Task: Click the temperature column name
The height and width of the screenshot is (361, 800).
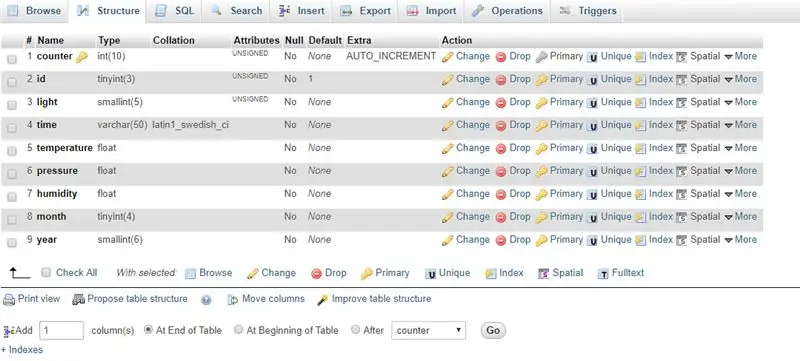Action: [65, 148]
